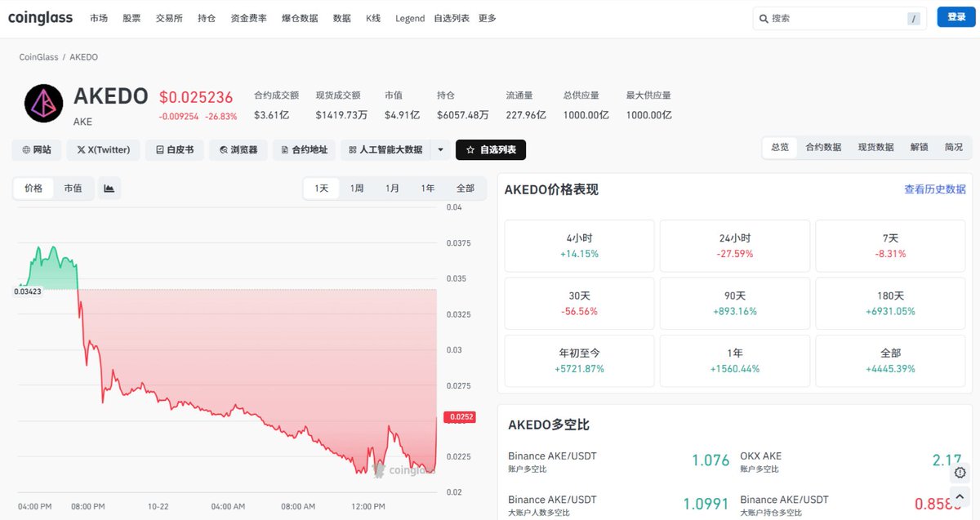
Task: Click the 合约地址 contract address button
Action: tap(304, 149)
